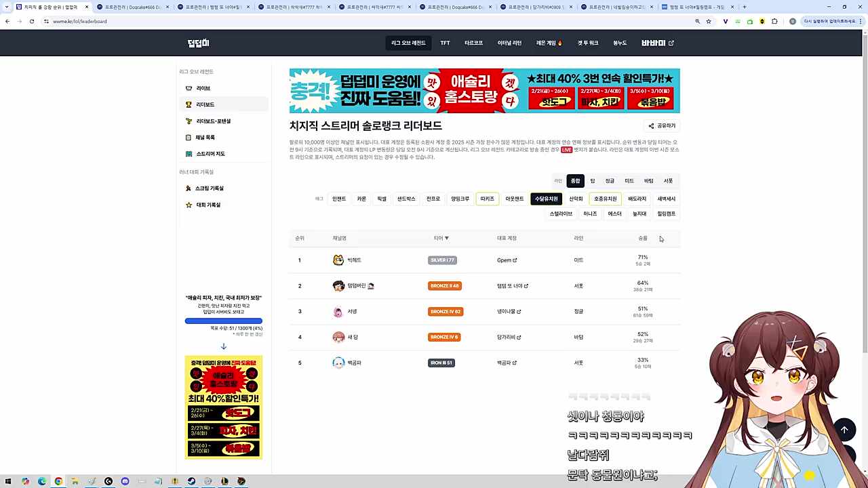The width and height of the screenshot is (868, 488).
Task: Open the Gpem account link
Action: (507, 260)
